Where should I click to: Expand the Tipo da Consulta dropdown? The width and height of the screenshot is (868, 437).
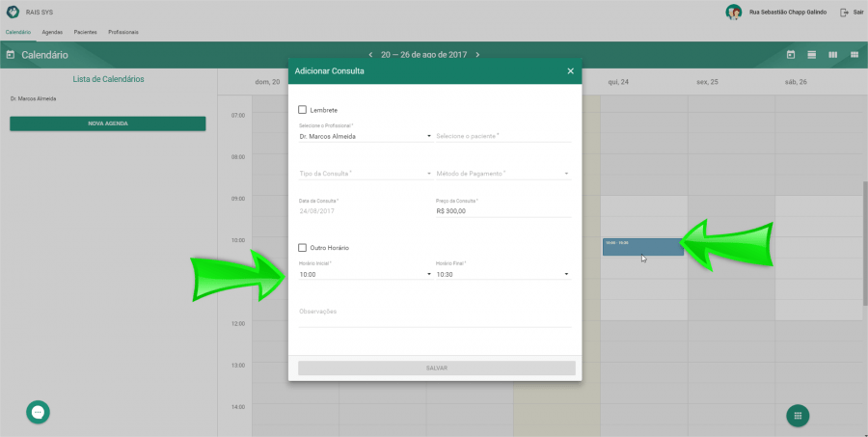(x=366, y=174)
